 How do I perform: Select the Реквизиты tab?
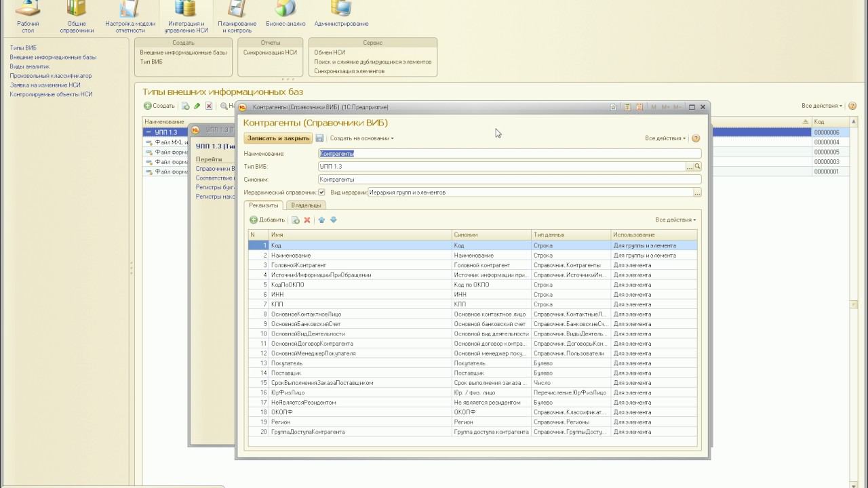pos(263,205)
